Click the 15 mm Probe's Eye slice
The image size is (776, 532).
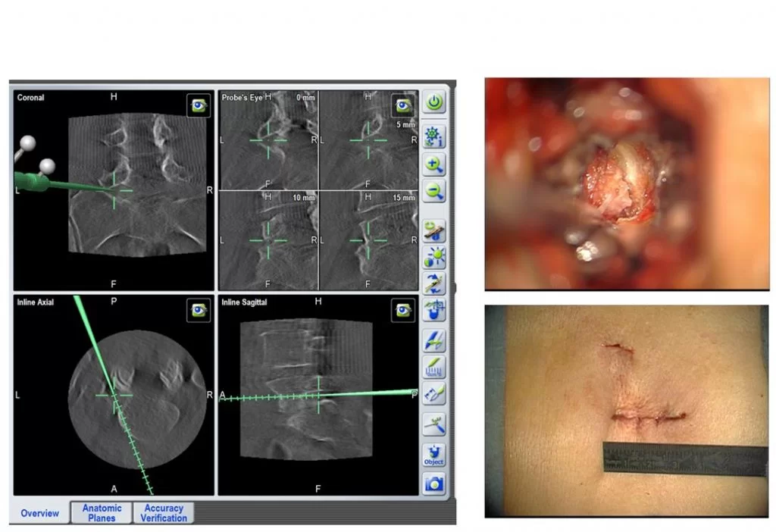[x=368, y=239]
